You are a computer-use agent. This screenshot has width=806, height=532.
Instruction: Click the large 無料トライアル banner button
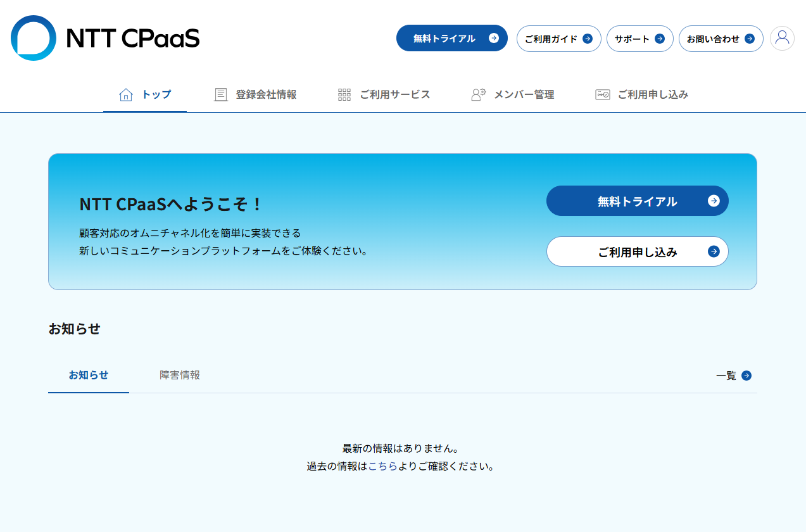click(638, 201)
